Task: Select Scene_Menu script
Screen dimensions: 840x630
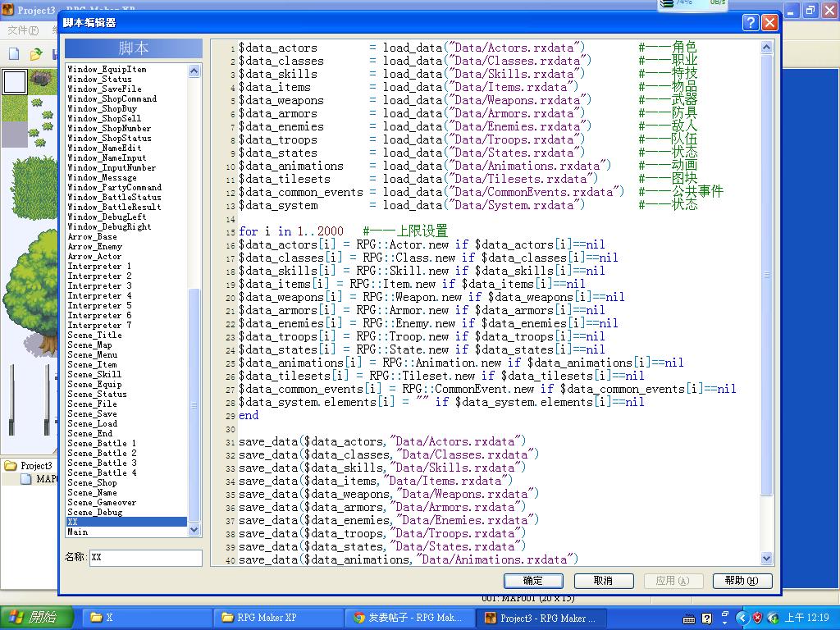Action: (92, 354)
